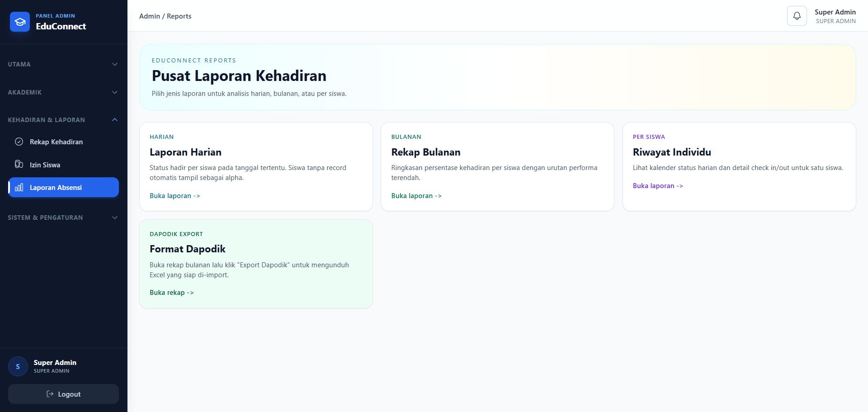Click the EduConnect brand name
The image size is (868, 412).
coord(61,26)
